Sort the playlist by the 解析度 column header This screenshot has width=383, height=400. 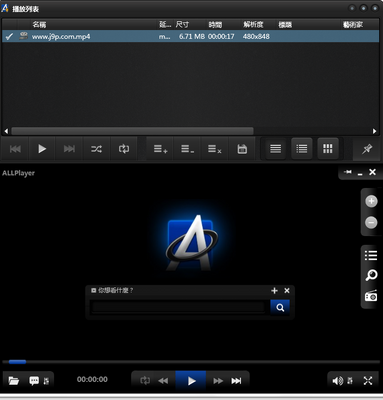pos(253,24)
